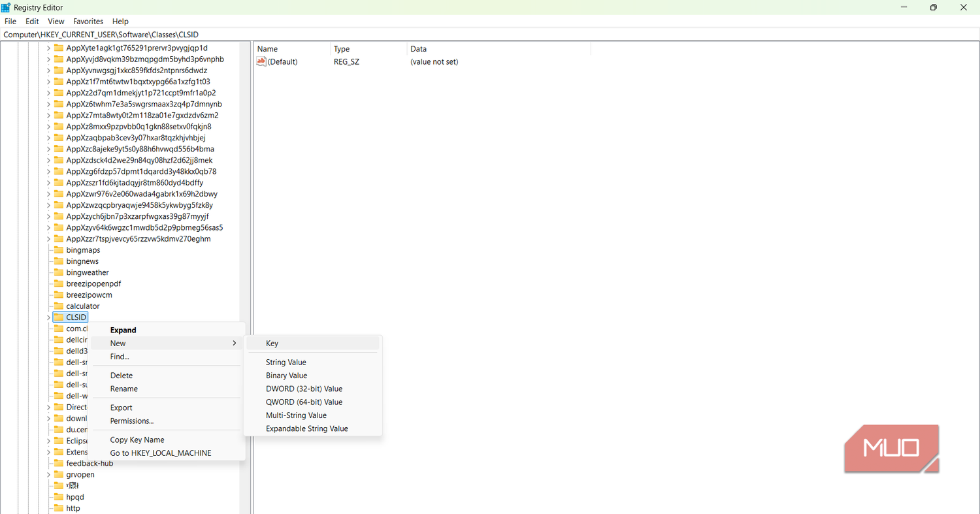This screenshot has height=514, width=980.
Task: Choose Expandable String Value
Action: point(313,429)
